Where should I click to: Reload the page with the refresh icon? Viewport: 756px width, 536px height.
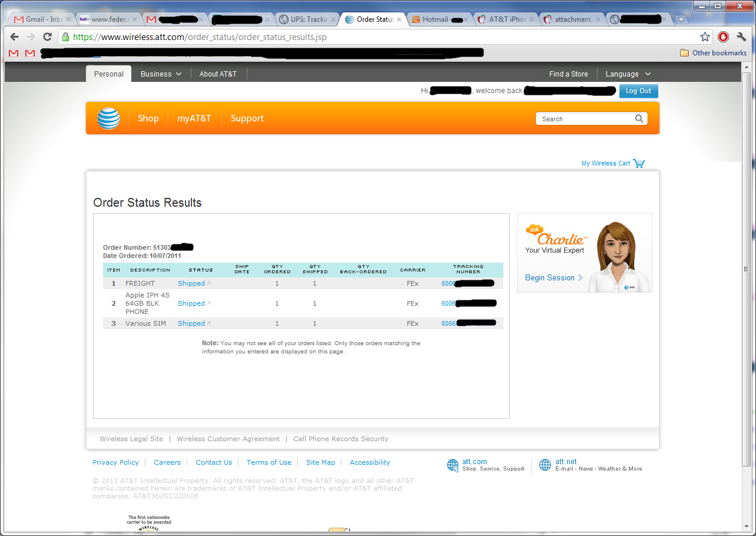pyautogui.click(x=48, y=37)
